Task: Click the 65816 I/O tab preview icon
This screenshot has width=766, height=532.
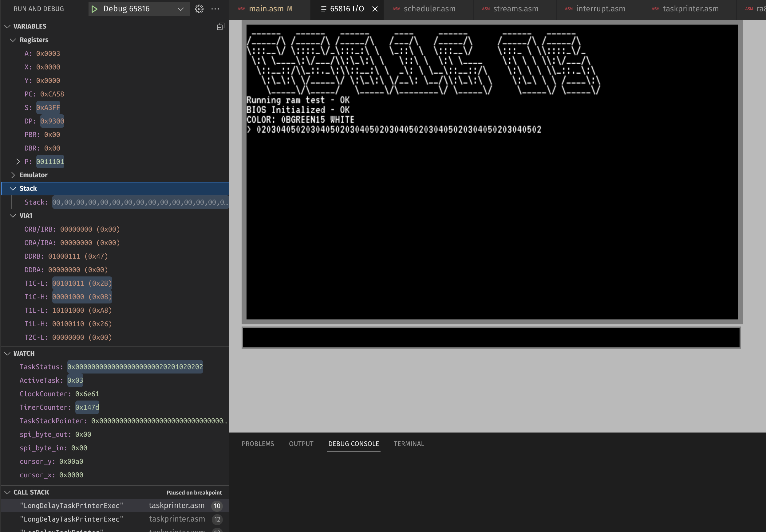Action: tap(323, 9)
